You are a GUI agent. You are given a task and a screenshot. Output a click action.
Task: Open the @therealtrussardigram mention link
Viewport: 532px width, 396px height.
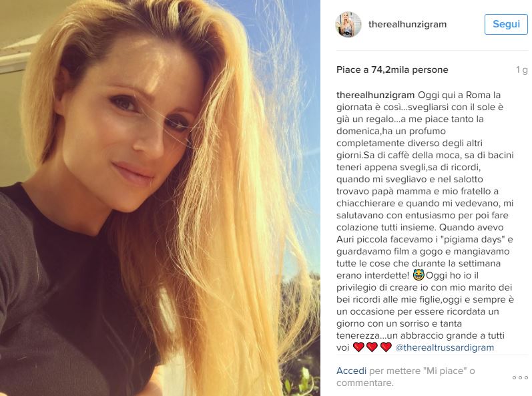tap(445, 347)
